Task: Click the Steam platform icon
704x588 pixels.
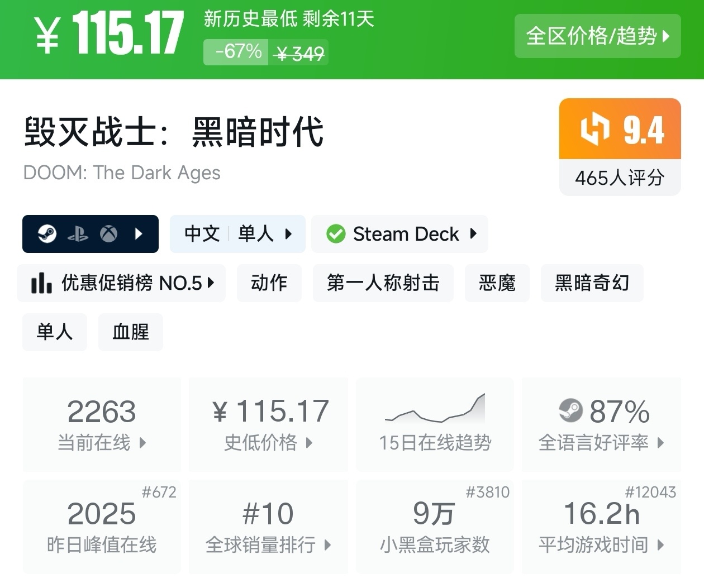Action: 47,233
